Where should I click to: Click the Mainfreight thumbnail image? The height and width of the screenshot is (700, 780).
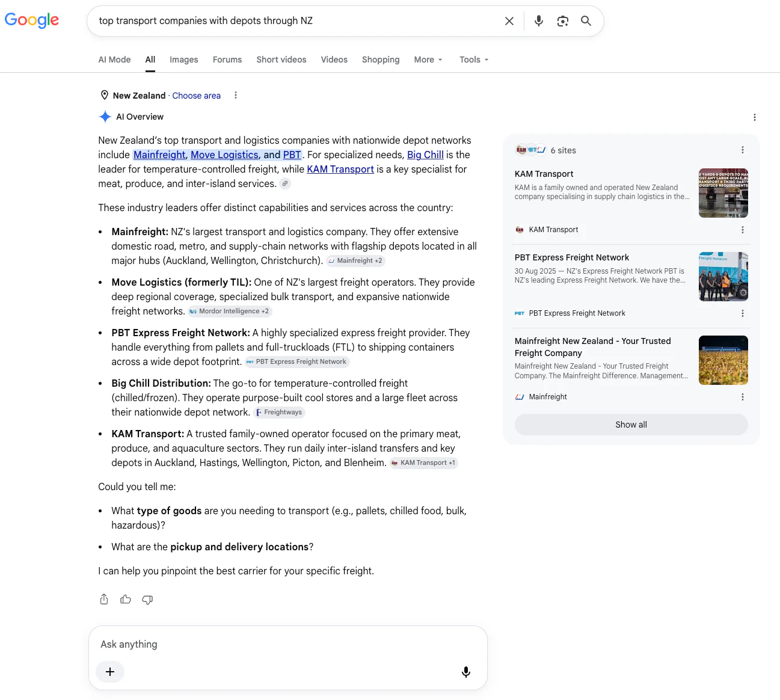(723, 360)
